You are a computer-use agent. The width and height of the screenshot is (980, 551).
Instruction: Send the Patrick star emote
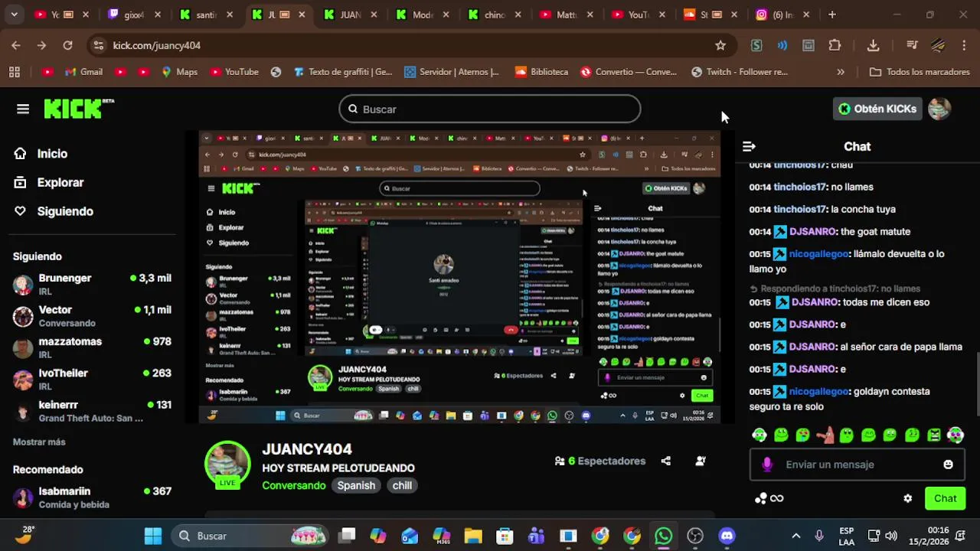click(825, 435)
